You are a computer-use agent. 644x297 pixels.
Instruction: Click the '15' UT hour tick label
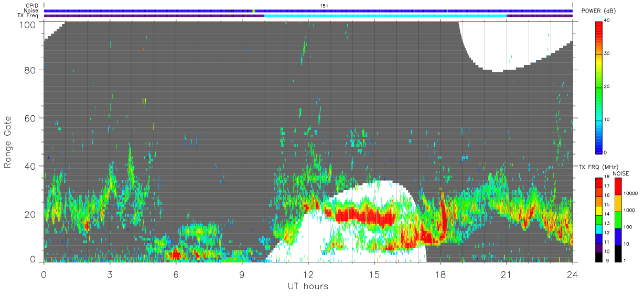(x=374, y=274)
